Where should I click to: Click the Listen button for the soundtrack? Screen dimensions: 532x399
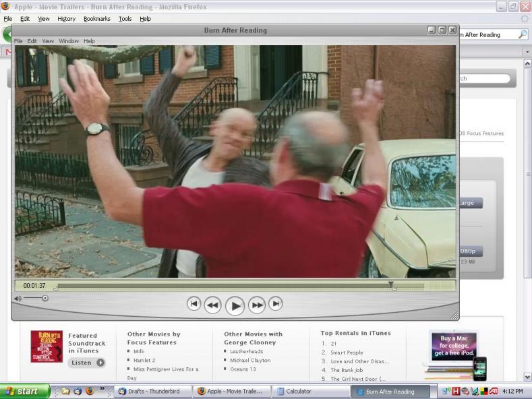87,363
